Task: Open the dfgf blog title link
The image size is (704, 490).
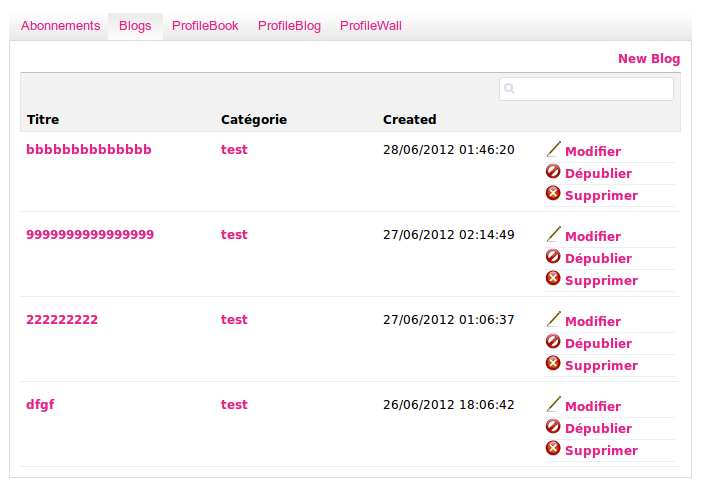Action: coord(40,405)
